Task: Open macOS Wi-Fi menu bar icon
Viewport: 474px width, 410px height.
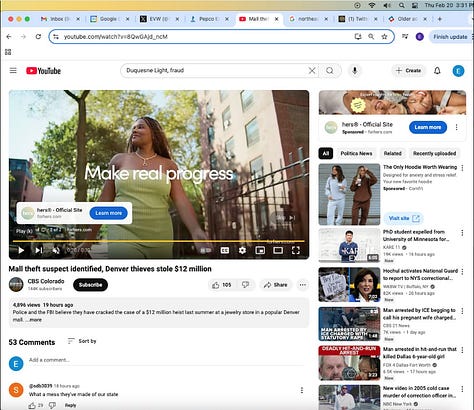Action: [x=372, y=5]
